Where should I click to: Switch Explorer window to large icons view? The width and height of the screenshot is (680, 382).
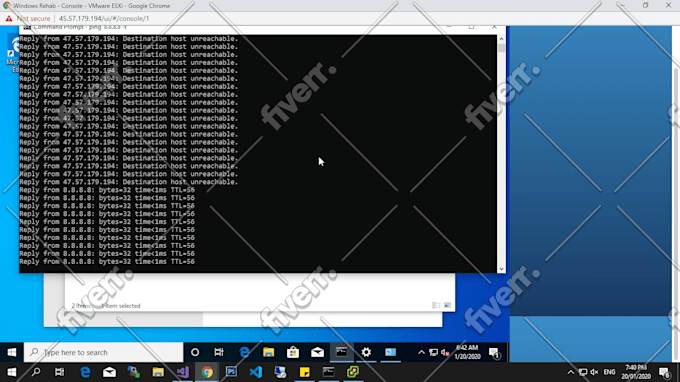pyautogui.click(x=448, y=306)
